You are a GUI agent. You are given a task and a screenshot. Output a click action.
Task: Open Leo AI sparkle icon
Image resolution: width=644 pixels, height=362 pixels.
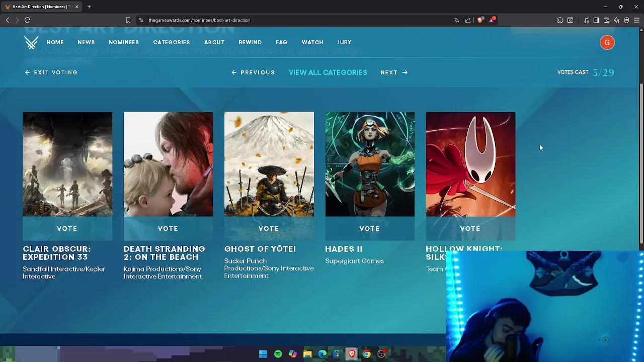(616, 20)
